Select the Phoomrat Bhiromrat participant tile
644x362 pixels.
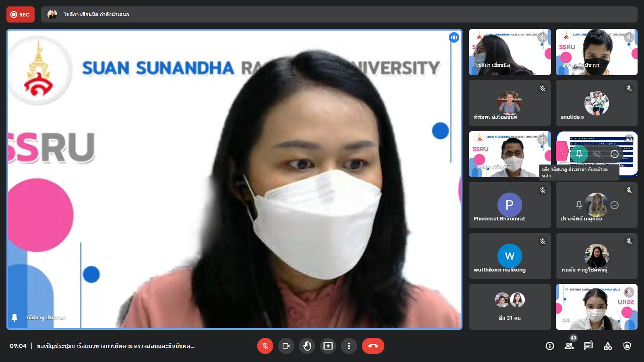[x=510, y=205]
